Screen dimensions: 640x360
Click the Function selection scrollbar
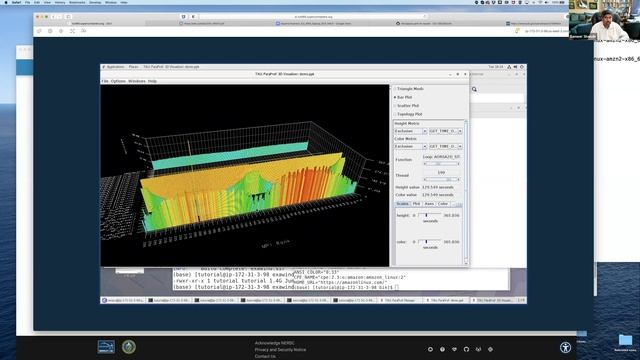441,164
